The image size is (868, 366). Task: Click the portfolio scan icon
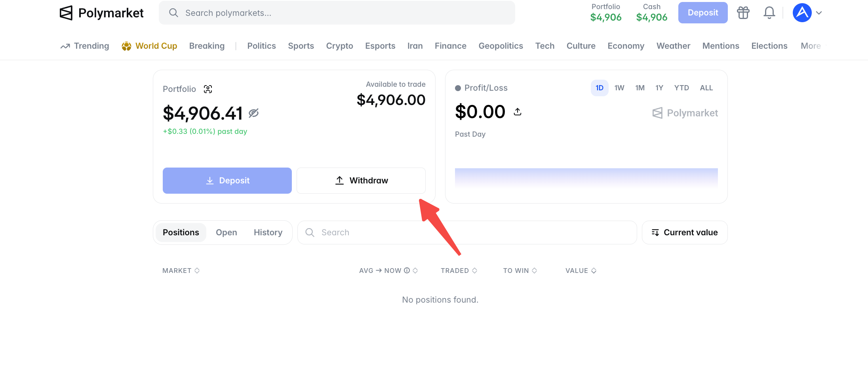tap(208, 89)
